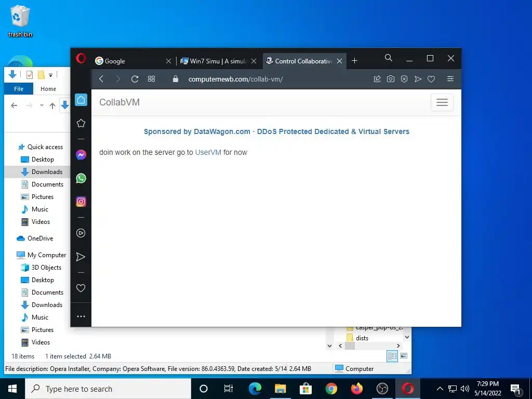532x399 pixels.
Task: Expand recent locations dropdown in Explorer
Action: click(x=42, y=105)
